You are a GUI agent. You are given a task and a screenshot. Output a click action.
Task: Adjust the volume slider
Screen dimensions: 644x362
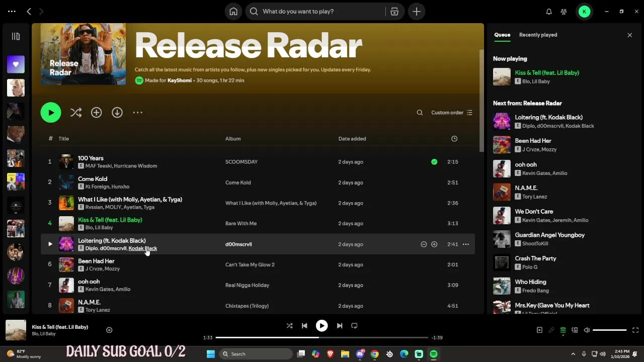point(610,330)
